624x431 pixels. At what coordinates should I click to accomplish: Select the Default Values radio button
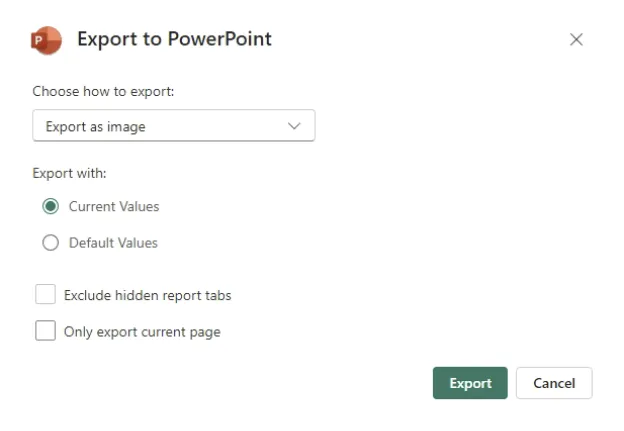pos(51,242)
